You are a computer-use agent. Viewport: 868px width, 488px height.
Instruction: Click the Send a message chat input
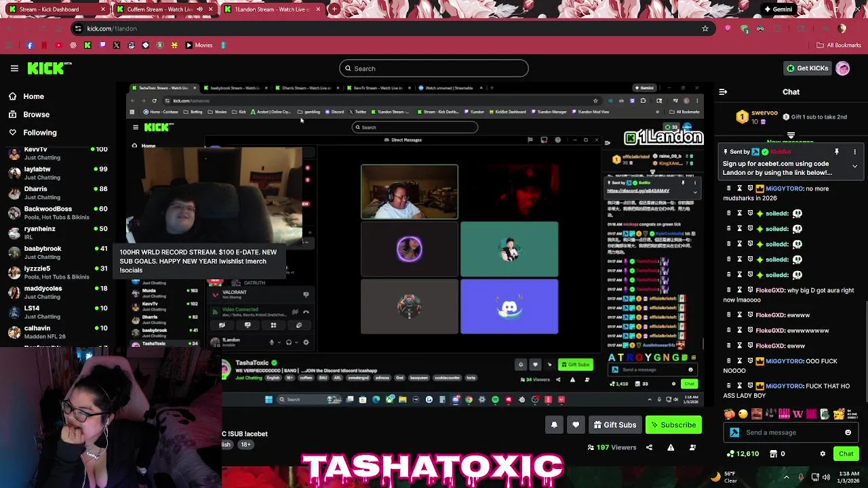tap(790, 432)
